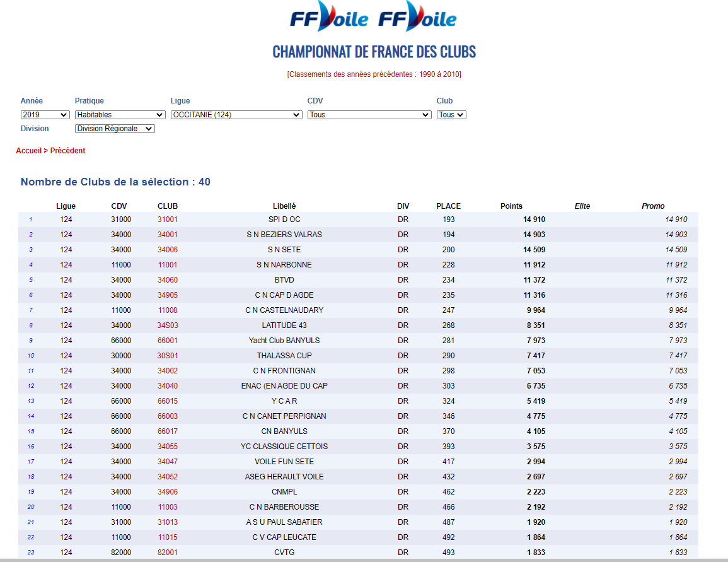728x562 pixels.
Task: Expand the Division Régionale dropdown
Action: pyautogui.click(x=115, y=129)
